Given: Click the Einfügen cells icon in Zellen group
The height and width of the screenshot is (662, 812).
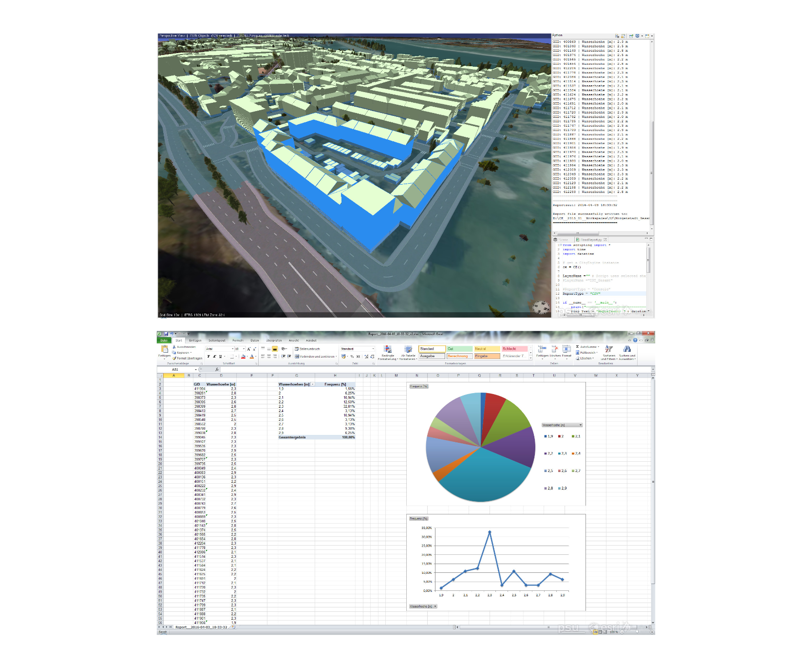Looking at the screenshot, I should pyautogui.click(x=542, y=349).
